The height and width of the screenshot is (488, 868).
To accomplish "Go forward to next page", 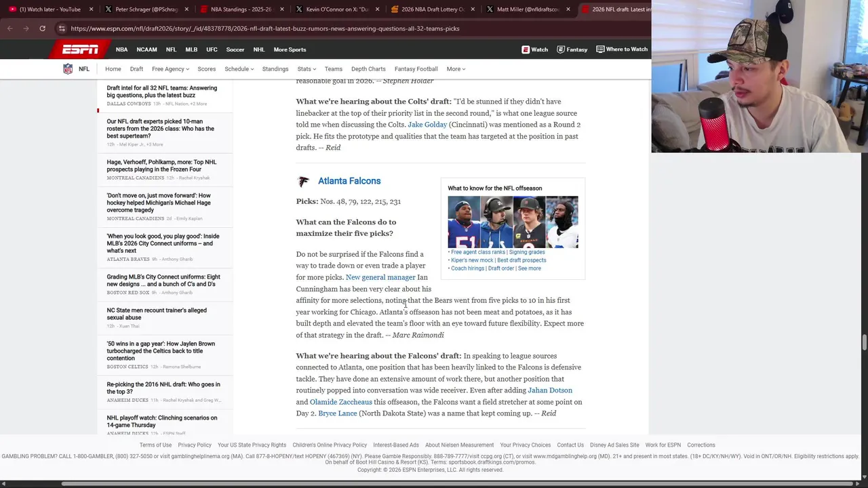I will click(26, 28).
